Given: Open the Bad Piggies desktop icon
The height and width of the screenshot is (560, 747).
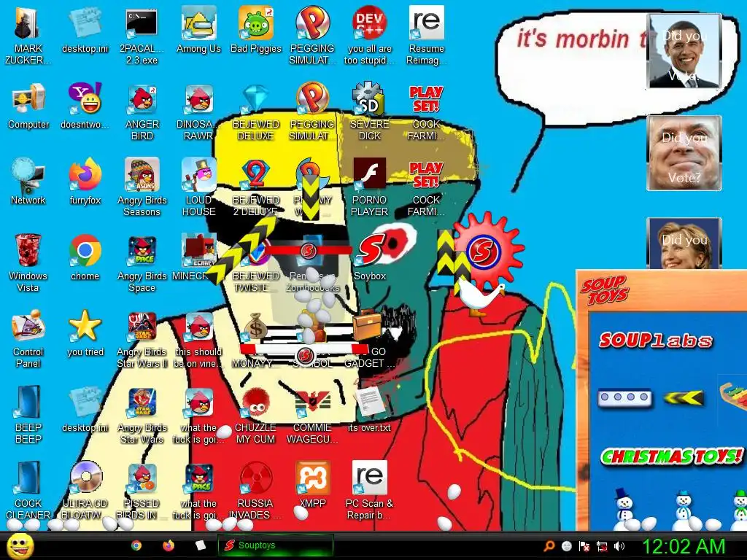Looking at the screenshot, I should pyautogui.click(x=256, y=29).
